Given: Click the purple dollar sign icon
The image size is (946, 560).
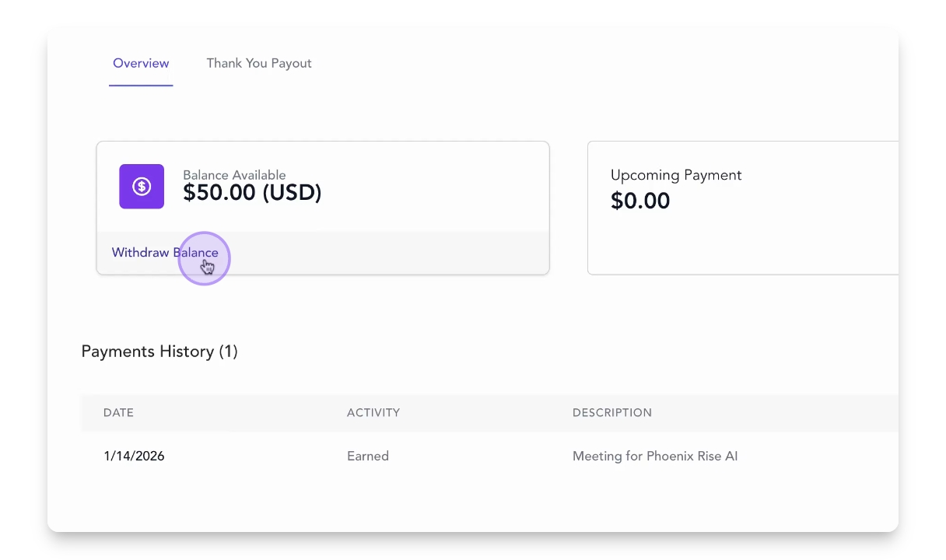Looking at the screenshot, I should 142,187.
